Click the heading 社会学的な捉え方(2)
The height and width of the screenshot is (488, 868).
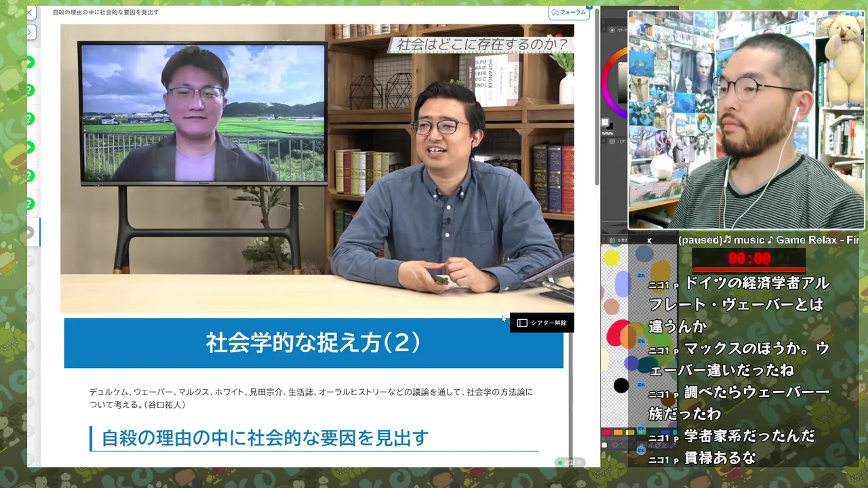(x=313, y=342)
